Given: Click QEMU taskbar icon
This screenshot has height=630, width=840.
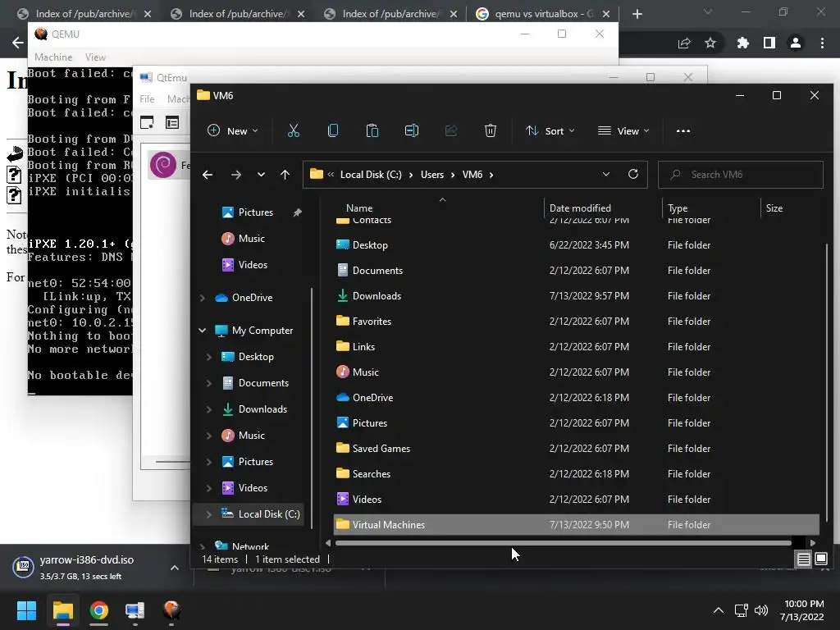Looking at the screenshot, I should (171, 610).
